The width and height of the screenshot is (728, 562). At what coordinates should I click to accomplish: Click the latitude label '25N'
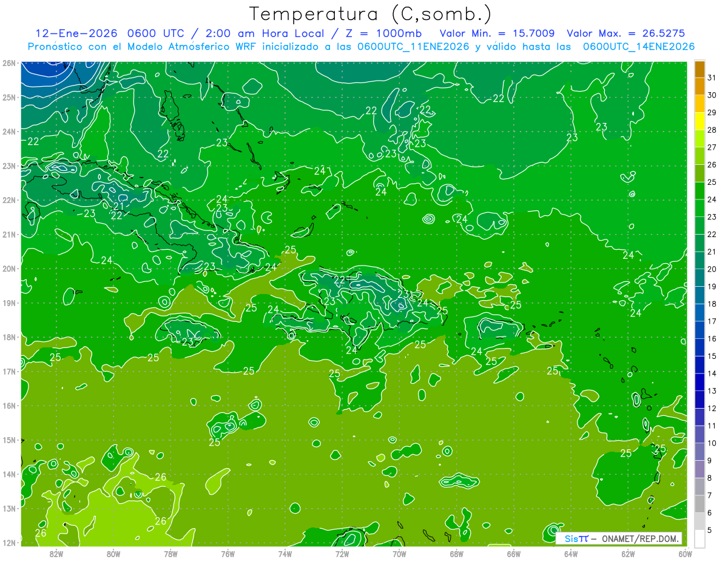click(x=9, y=97)
